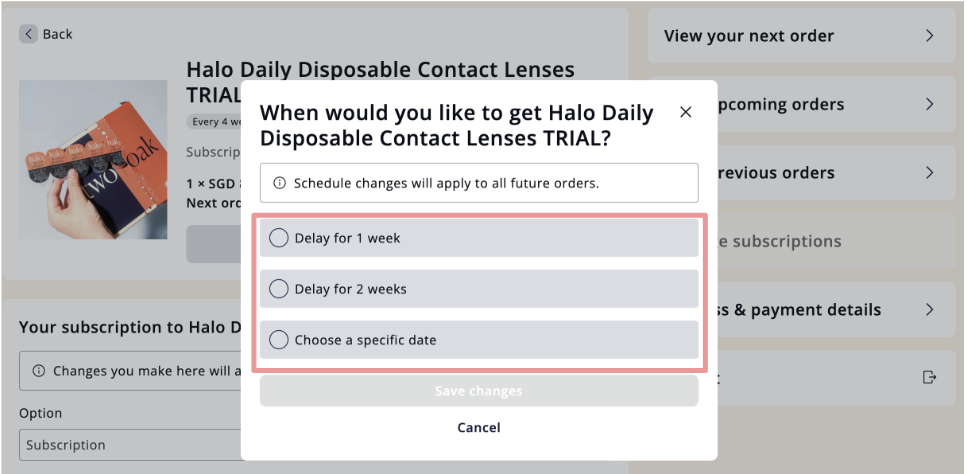This screenshot has width=967, height=474.
Task: Click the Back button label
Action: (57, 34)
